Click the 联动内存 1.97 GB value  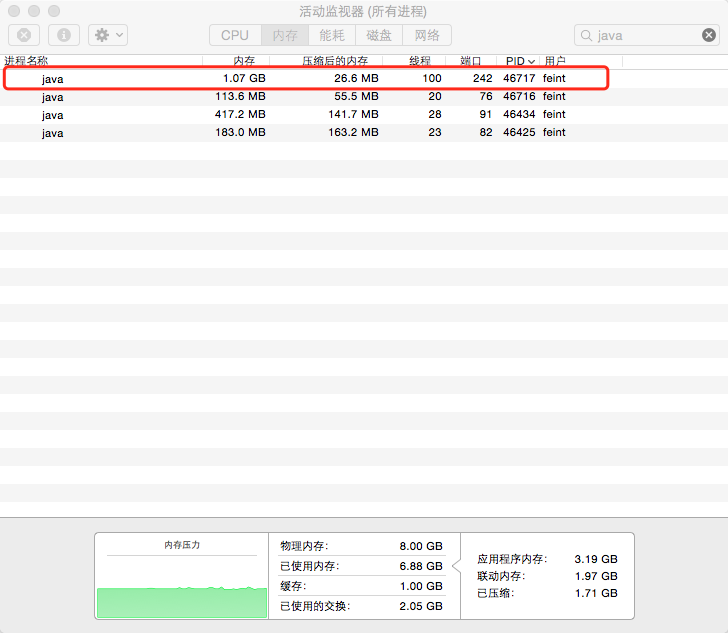click(596, 576)
